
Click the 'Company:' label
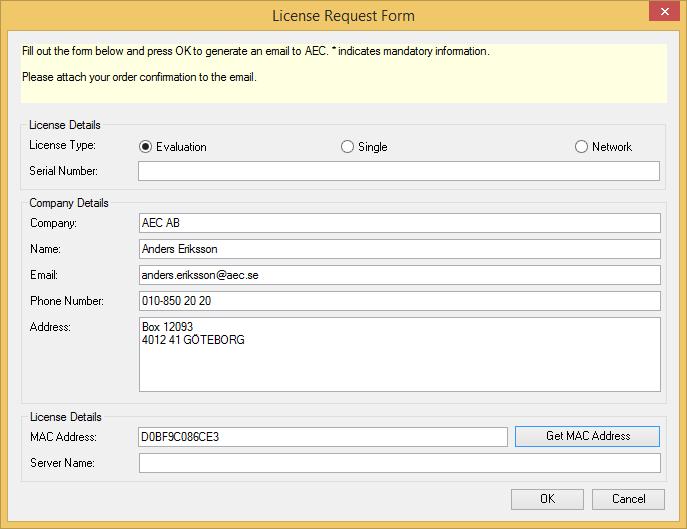click(x=53, y=223)
